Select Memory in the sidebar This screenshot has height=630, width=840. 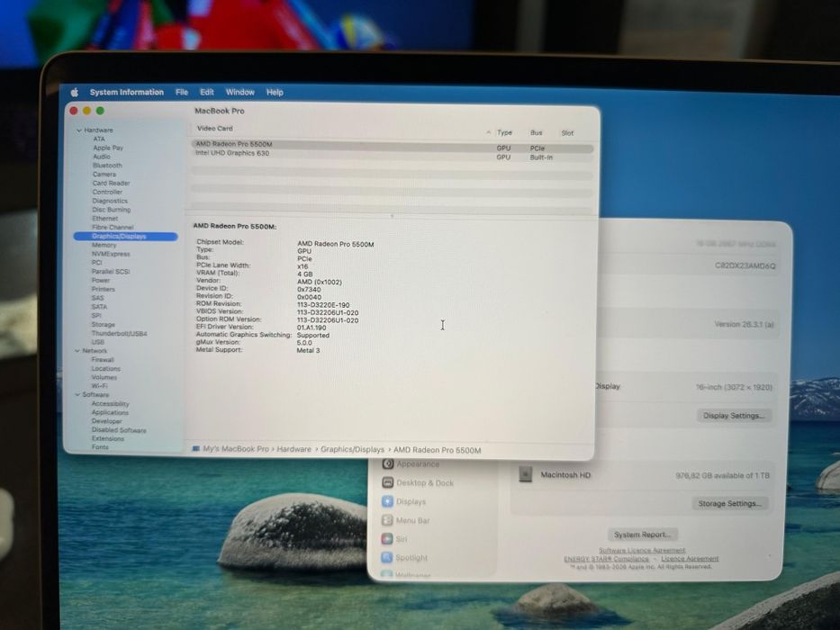104,245
